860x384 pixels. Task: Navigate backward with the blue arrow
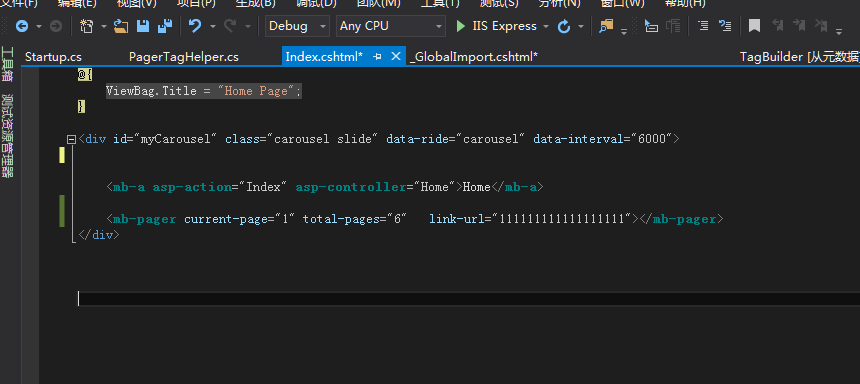click(22, 26)
